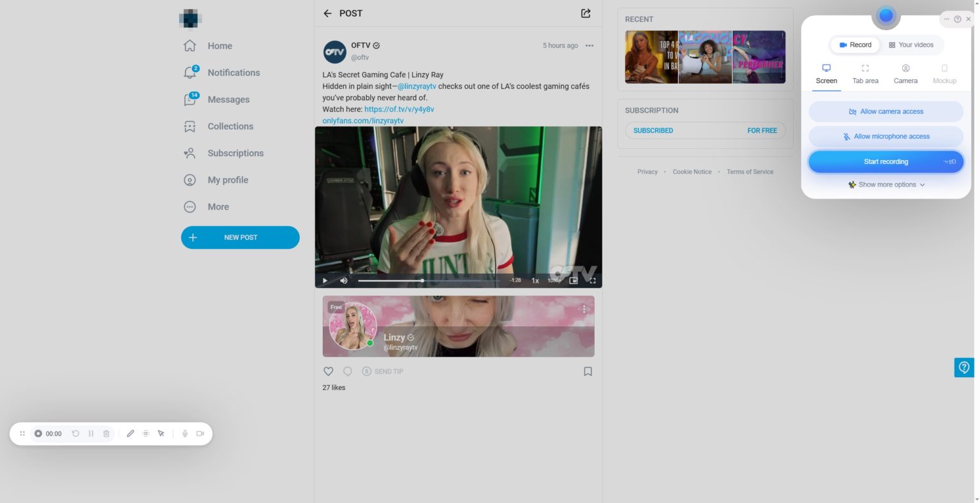Select the cursor highlight tool in recording toolbar

(161, 433)
